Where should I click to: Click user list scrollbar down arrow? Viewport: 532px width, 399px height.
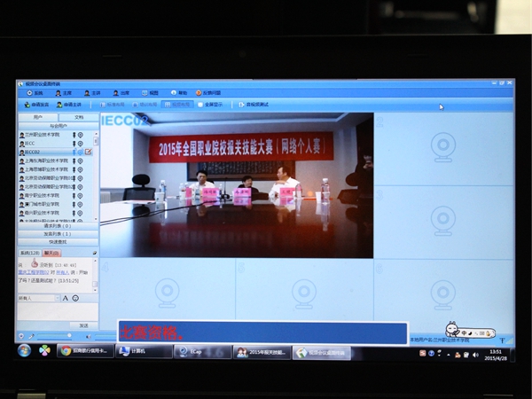point(96,220)
